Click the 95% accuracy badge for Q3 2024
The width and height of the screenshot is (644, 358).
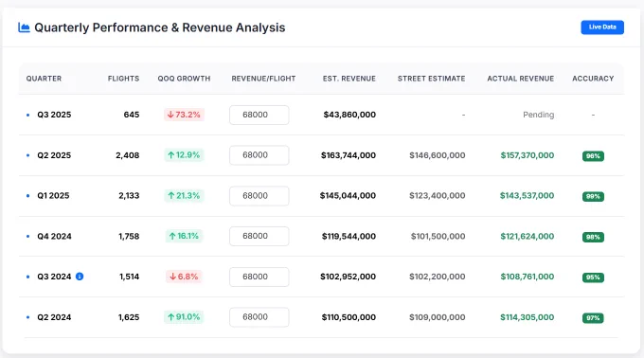pos(593,277)
